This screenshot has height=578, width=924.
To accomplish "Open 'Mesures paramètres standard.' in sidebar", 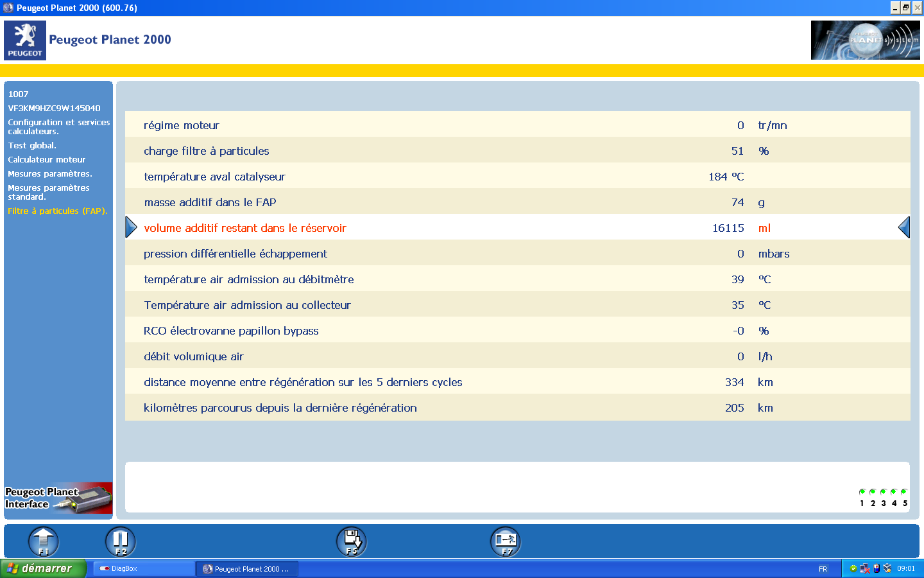I will [49, 192].
